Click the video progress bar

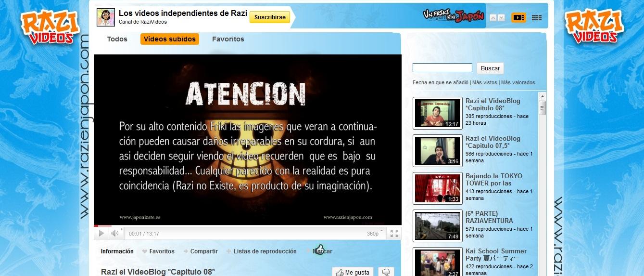247,225
